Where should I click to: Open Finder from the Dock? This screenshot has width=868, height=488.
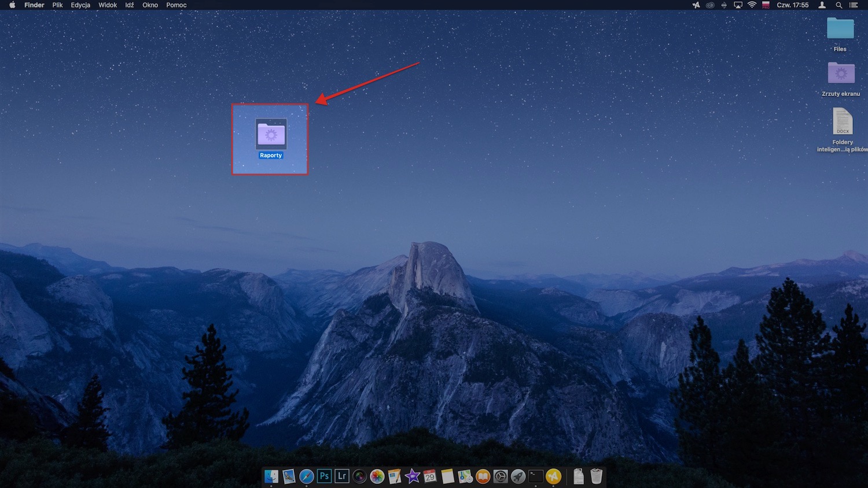(x=271, y=476)
